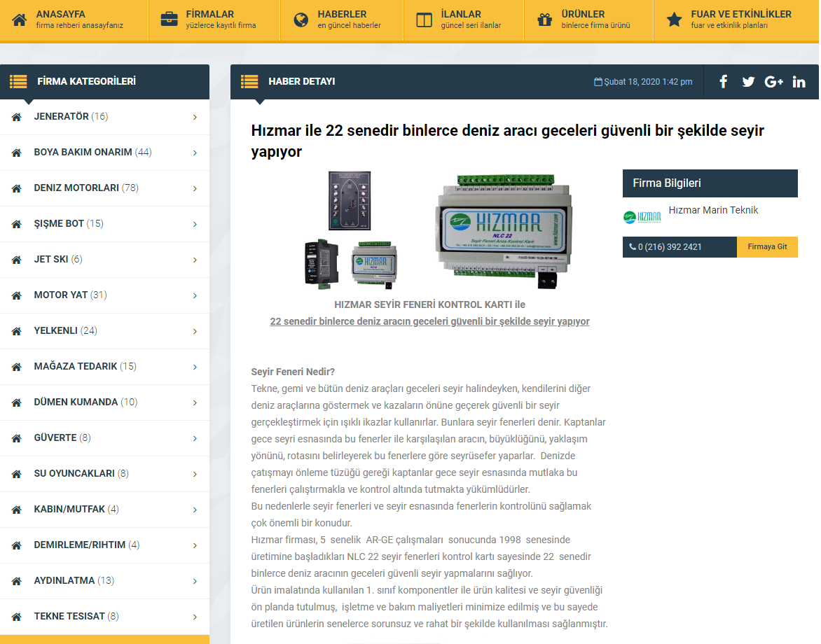821x644 pixels.
Task: Click the house icon next to DENIZ MOTORLARI
Action: [17, 188]
